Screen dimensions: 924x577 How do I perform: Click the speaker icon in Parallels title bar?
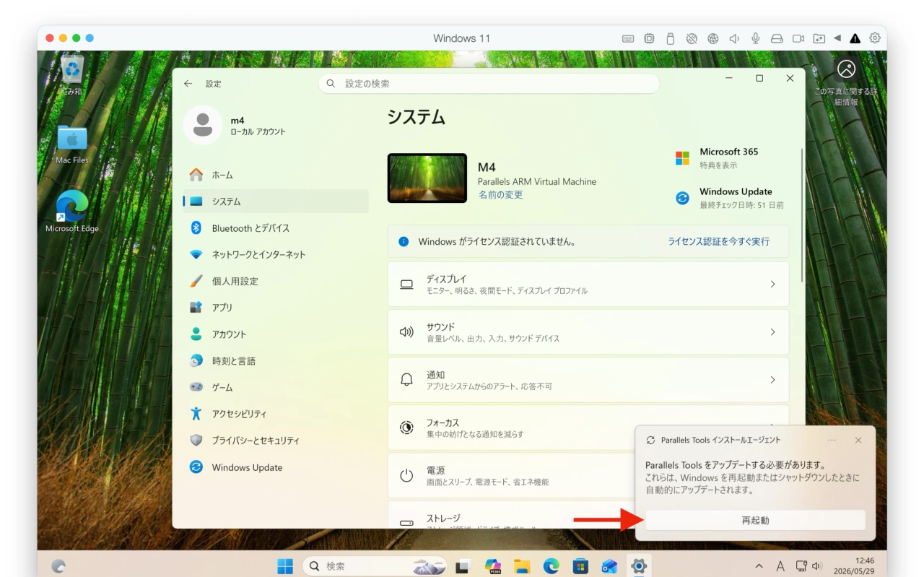click(x=734, y=38)
